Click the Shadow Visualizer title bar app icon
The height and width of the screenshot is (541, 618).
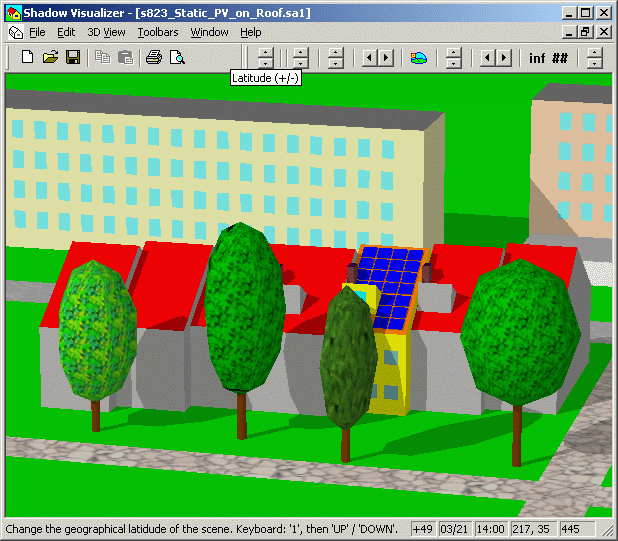(x=14, y=13)
